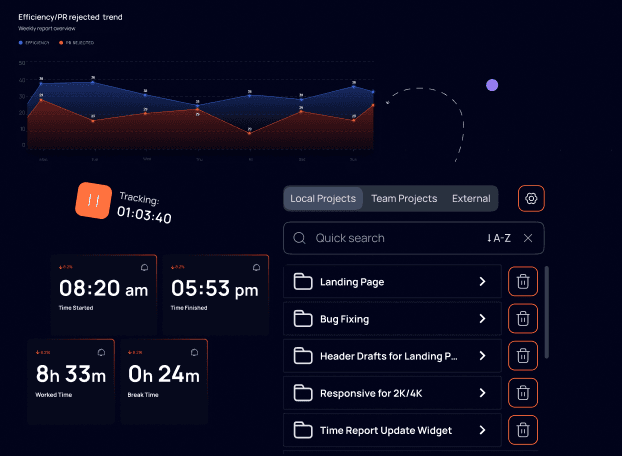The width and height of the screenshot is (622, 456).
Task: Toggle the A-Z sort order
Action: tap(499, 238)
